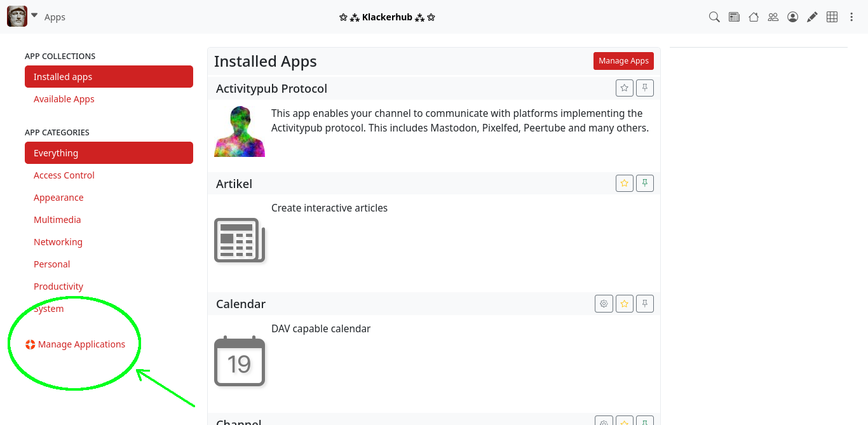
Task: Toggle favorite star for Calendar app
Action: [x=625, y=304]
